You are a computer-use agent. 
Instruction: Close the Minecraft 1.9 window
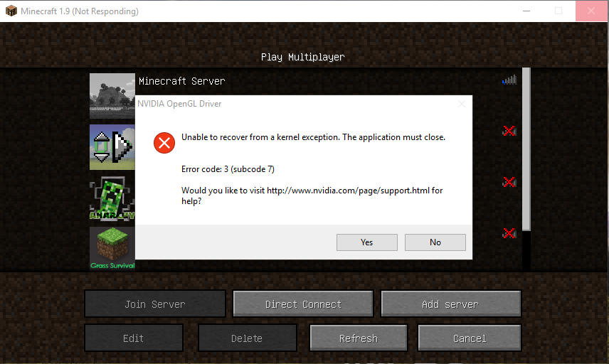click(x=591, y=11)
